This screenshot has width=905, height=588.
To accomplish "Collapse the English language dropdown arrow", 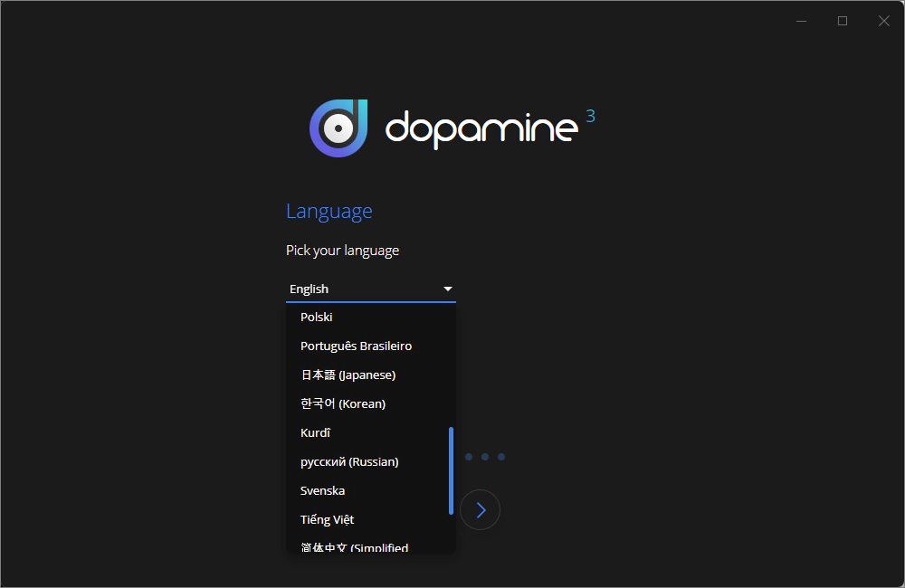I will click(x=448, y=289).
